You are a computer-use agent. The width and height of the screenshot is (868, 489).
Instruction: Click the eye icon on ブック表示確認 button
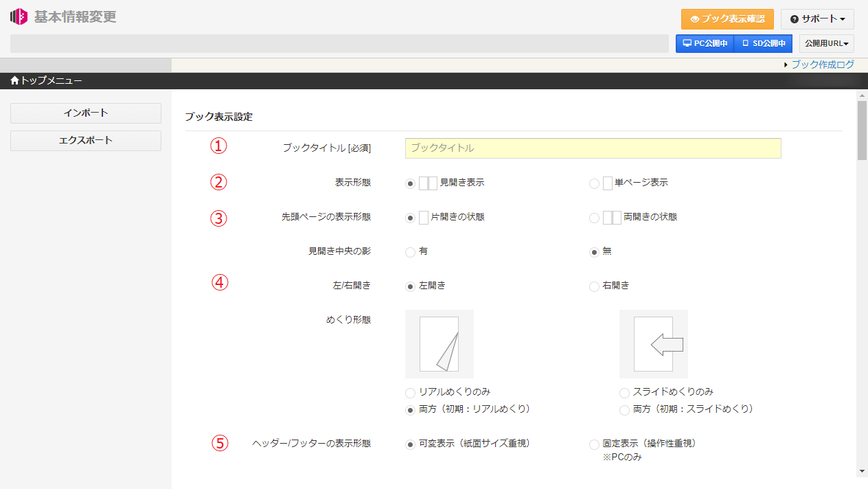click(696, 19)
